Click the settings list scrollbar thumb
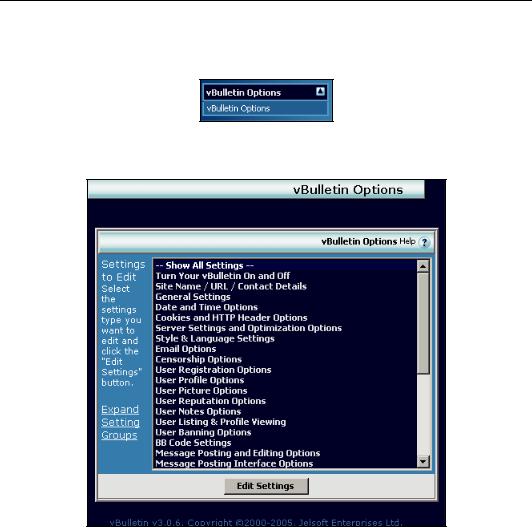 [423, 323]
